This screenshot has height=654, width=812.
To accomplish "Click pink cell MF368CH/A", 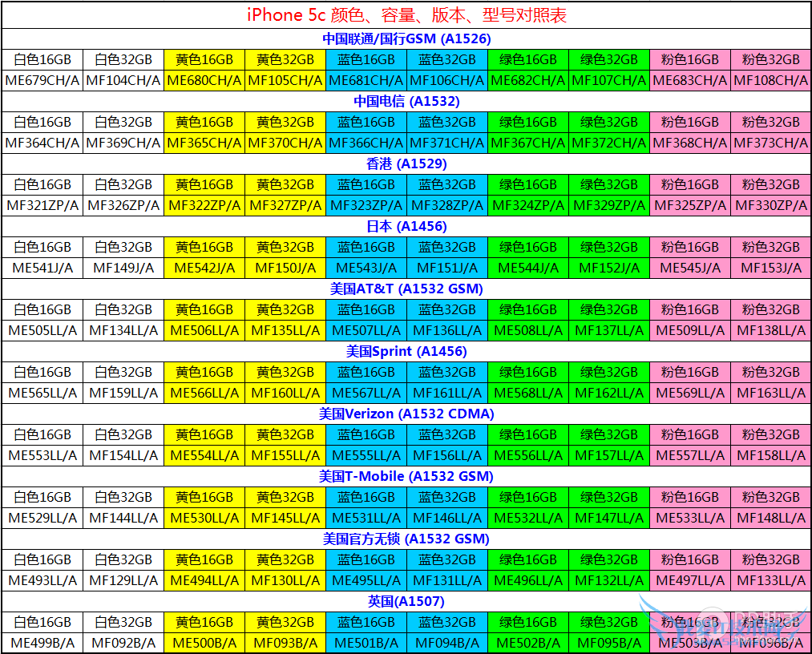I will pyautogui.click(x=690, y=143).
